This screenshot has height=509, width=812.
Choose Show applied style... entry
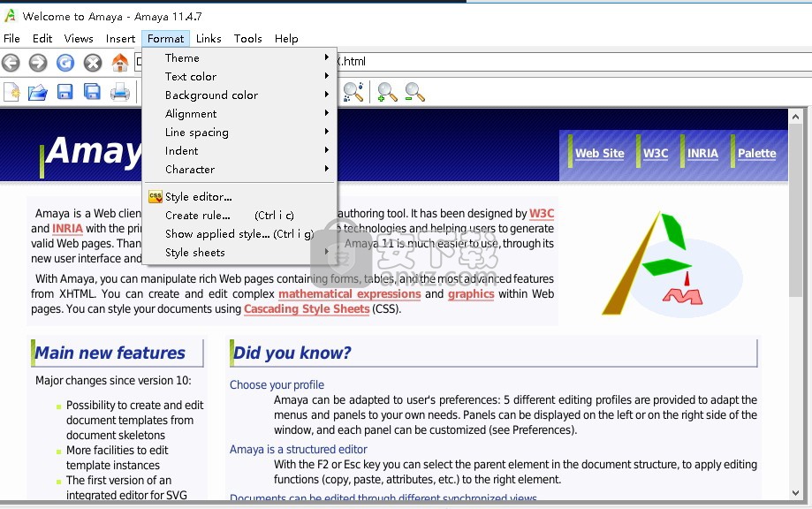(x=239, y=234)
